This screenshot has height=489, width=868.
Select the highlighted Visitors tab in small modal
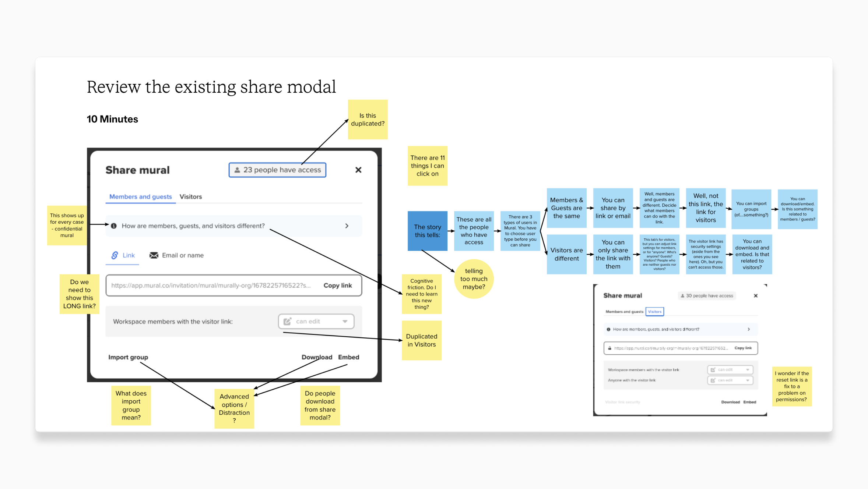coord(654,312)
